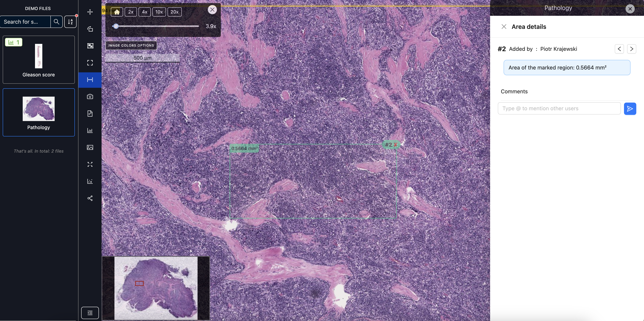Reset view with home button
644x321 pixels.
click(x=117, y=12)
